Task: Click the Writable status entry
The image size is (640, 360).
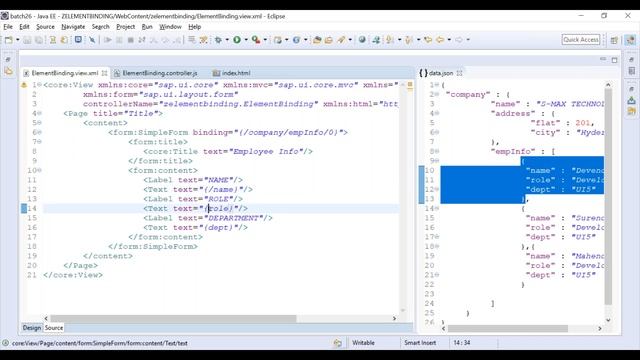Action: pyautogui.click(x=363, y=343)
